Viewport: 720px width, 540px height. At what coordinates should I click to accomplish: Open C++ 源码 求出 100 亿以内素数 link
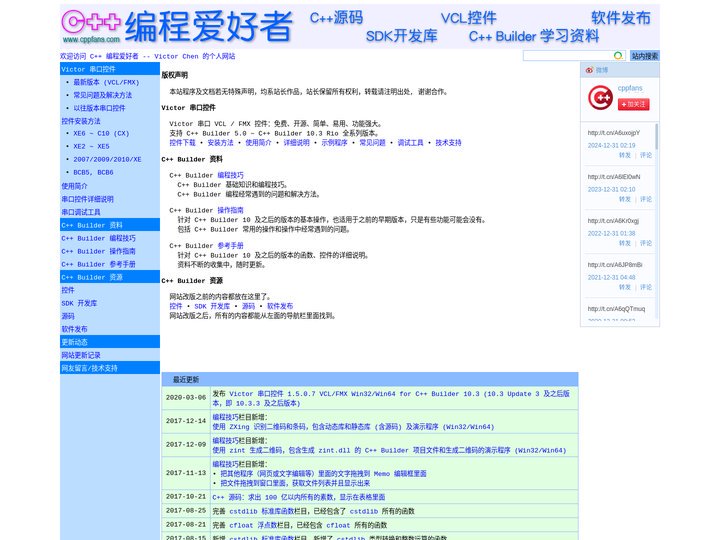[x=299, y=497]
